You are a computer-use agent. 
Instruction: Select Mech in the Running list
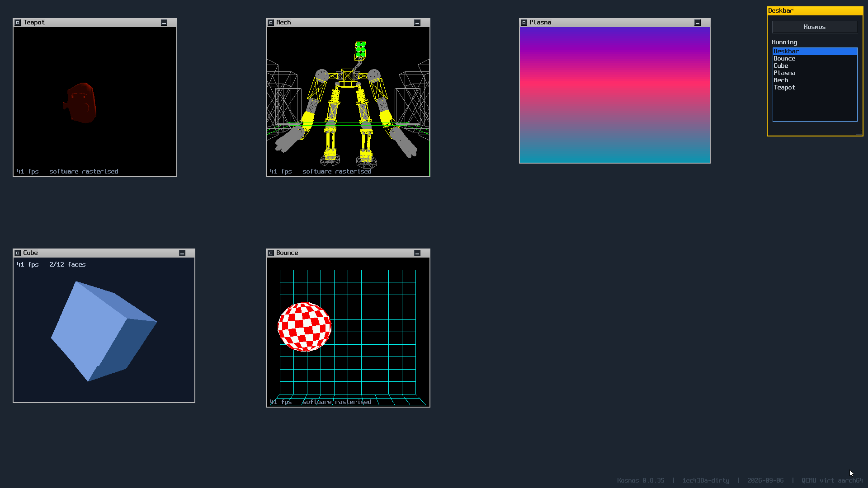coord(815,80)
